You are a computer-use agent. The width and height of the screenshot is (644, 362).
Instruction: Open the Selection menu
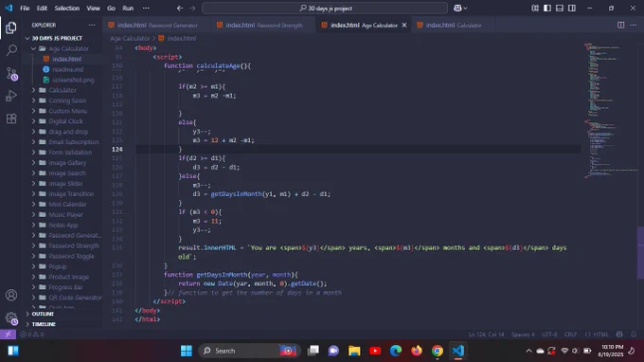[67, 9]
